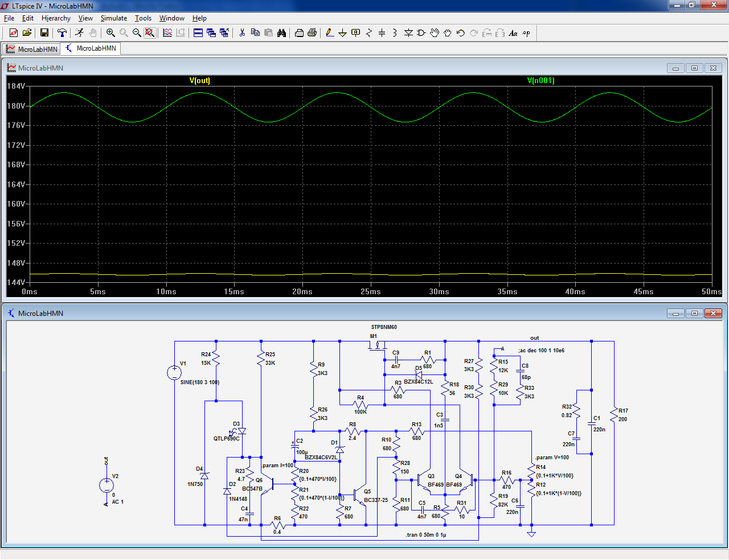Click the New Schematic toolbar icon
Viewport: 729px width, 560px height.
[x=14, y=33]
